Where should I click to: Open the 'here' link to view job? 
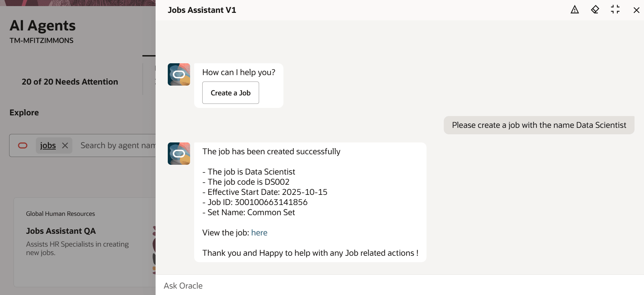(x=259, y=233)
